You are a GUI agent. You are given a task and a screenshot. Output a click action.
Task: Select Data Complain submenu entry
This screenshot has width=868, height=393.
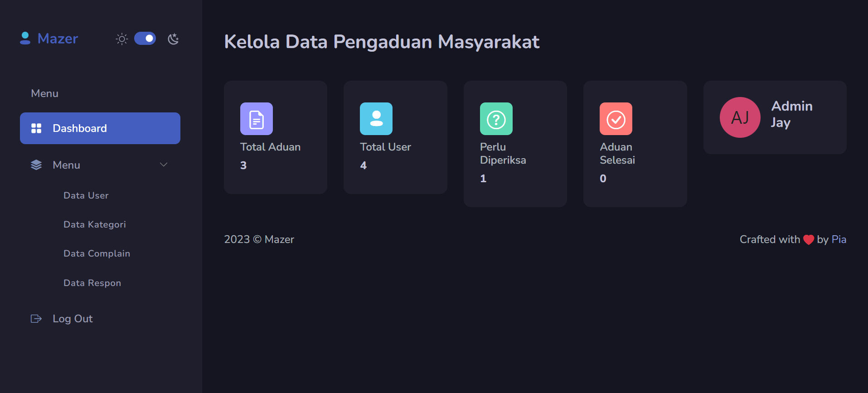coord(97,253)
